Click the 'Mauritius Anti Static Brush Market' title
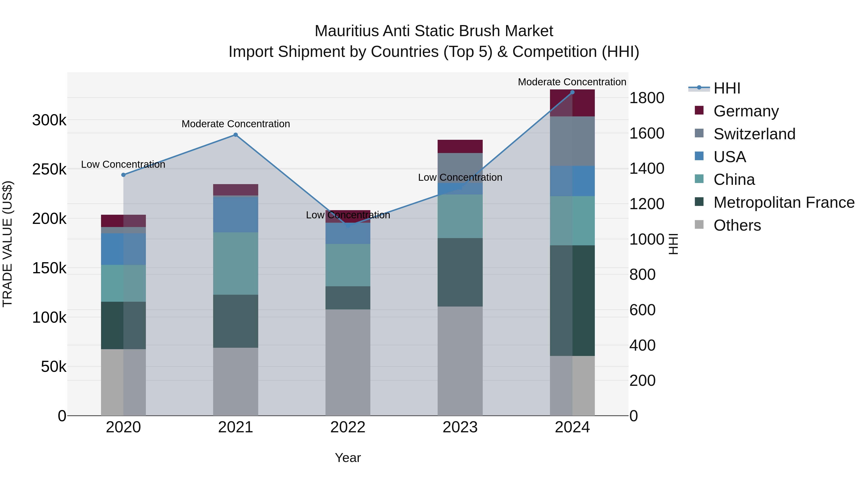Screen dimensions: 868x488 (434, 31)
